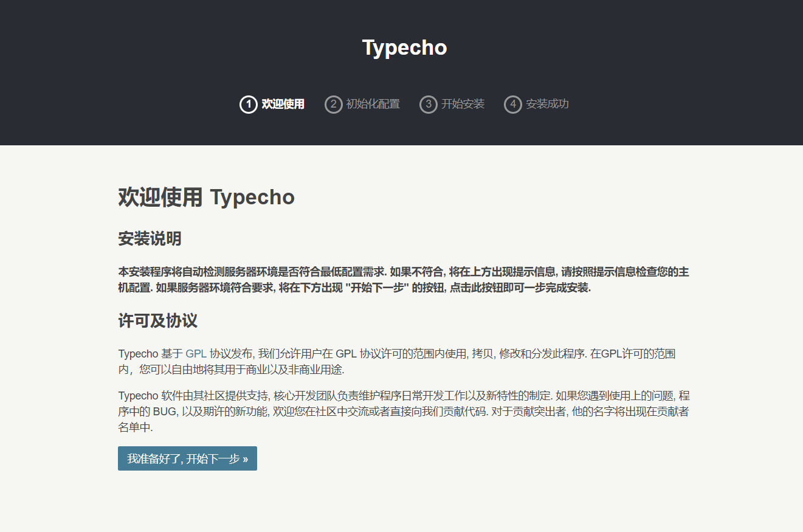The image size is (803, 532).
Task: Click the step 2 number circle
Action: [x=333, y=105]
